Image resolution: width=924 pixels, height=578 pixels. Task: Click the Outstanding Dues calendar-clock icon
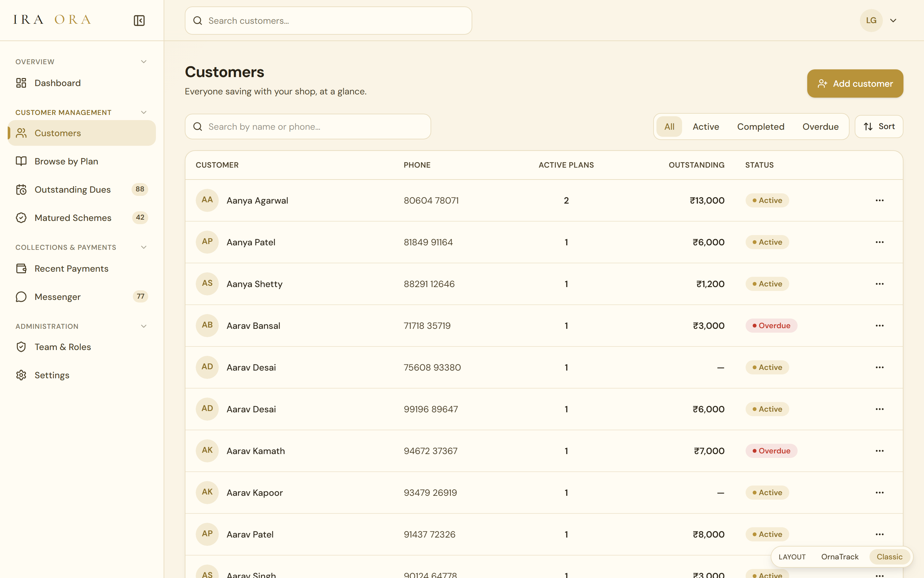pos(21,189)
